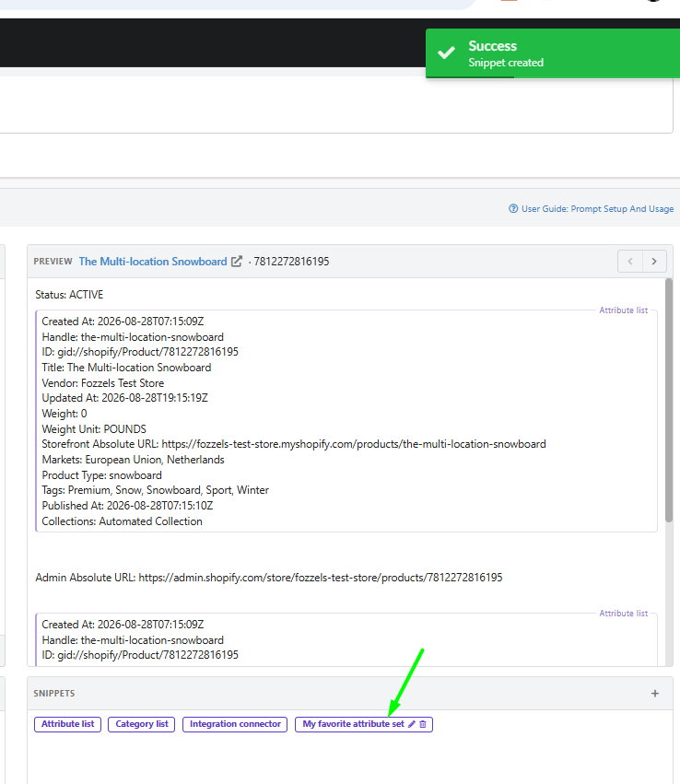Insert the Category list snippet
This screenshot has width=680, height=784.
click(x=142, y=724)
